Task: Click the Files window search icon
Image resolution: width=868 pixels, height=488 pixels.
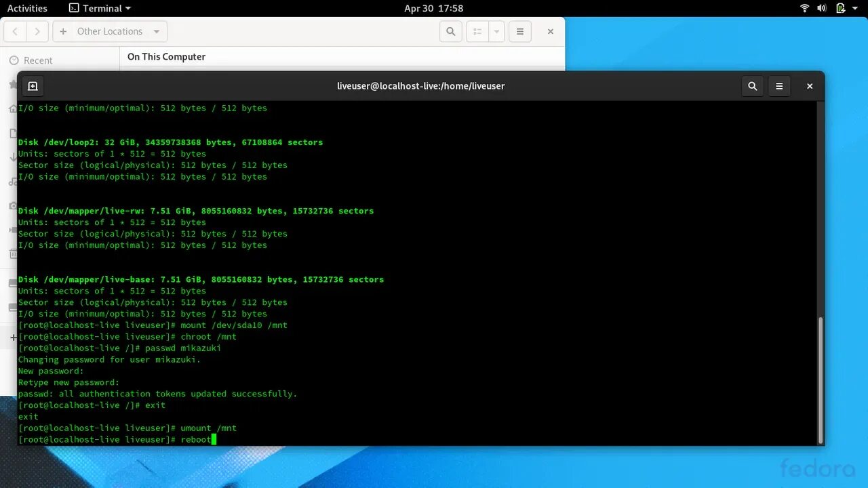Action: 450,31
